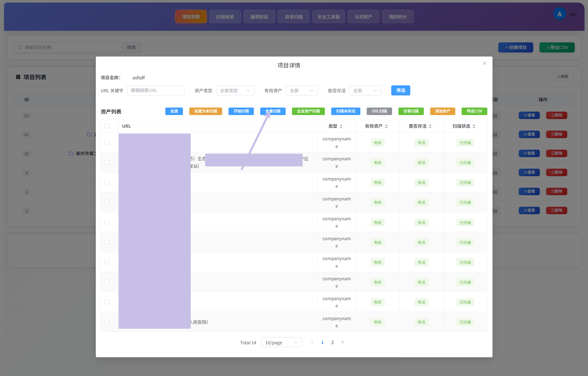588x376 pixels.
Task: Click the URL扫描 button
Action: (x=379, y=111)
